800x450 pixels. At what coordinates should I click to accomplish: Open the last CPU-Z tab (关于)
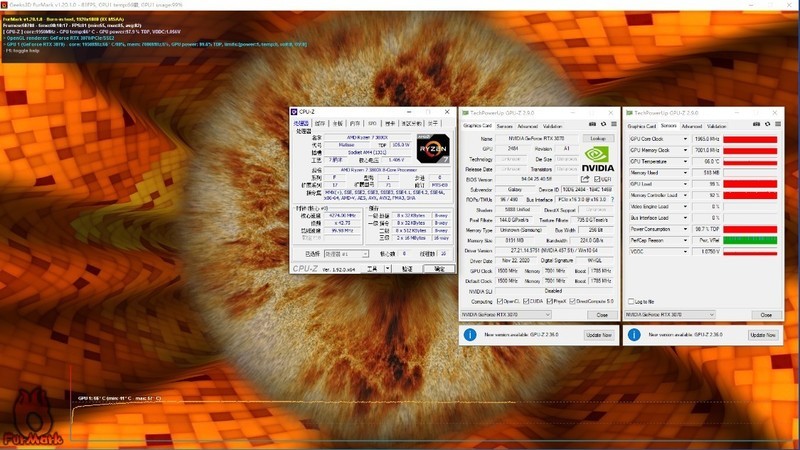click(433, 123)
